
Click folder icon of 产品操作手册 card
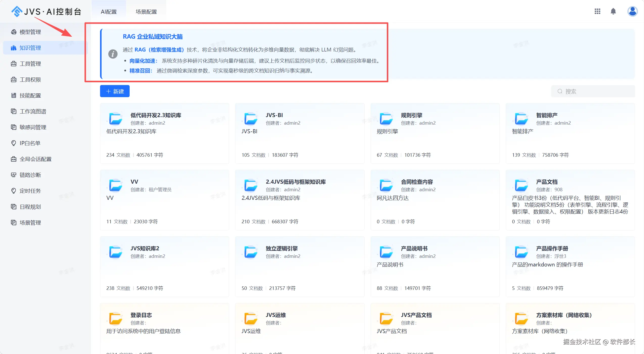(x=521, y=252)
